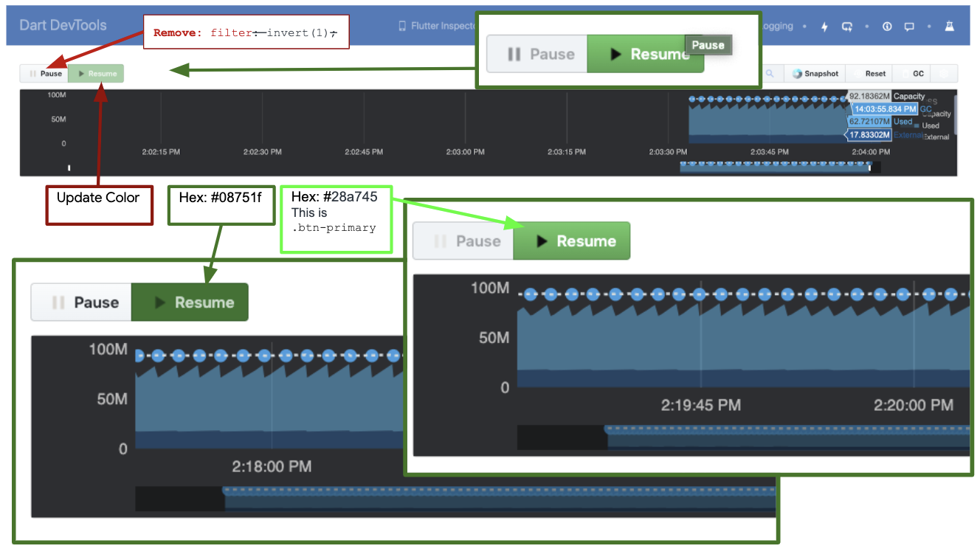
Task: Toggle the Capacity legend entry
Action: click(x=937, y=114)
